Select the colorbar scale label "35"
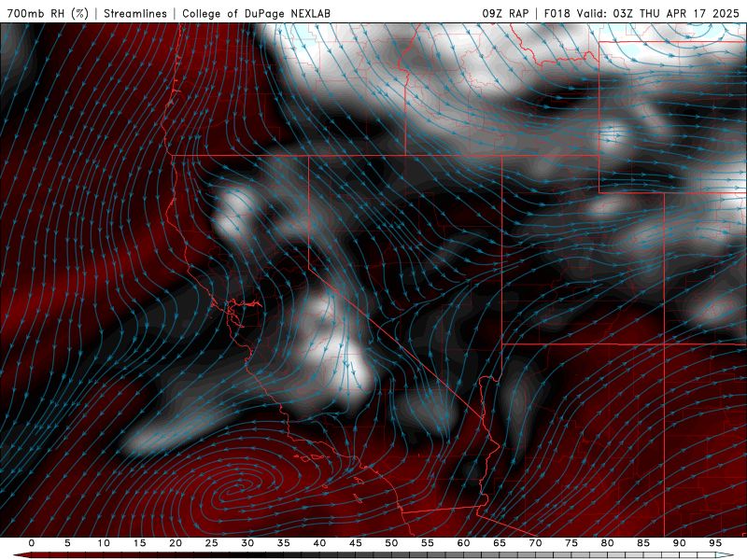Viewport: 747px width, 560px height. 283,543
